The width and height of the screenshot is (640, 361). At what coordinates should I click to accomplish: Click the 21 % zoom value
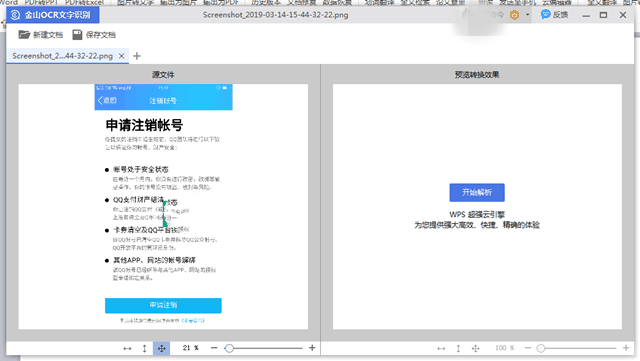191,348
